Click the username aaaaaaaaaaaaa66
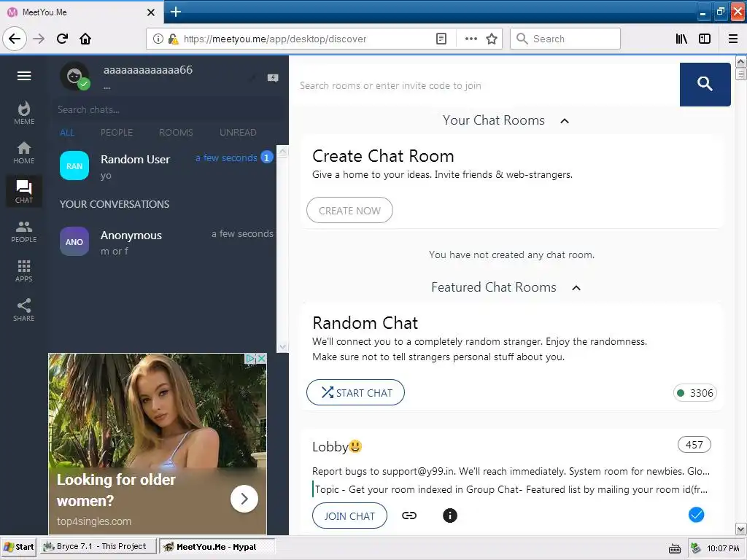The image size is (747, 560). pos(147,70)
